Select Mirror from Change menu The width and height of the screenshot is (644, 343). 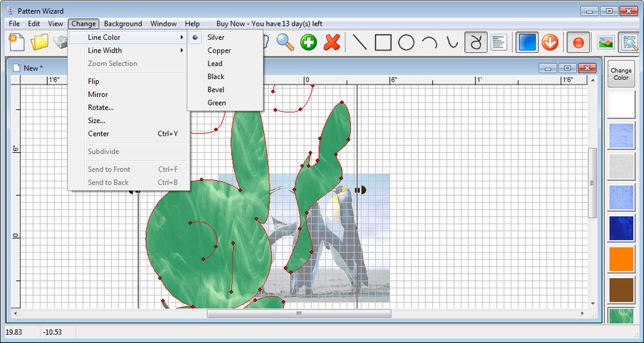point(128,95)
